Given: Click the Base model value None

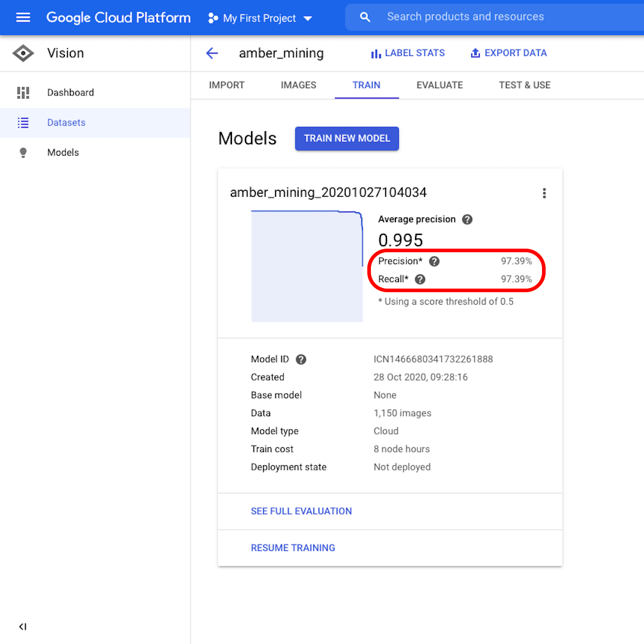Looking at the screenshot, I should pos(385,395).
